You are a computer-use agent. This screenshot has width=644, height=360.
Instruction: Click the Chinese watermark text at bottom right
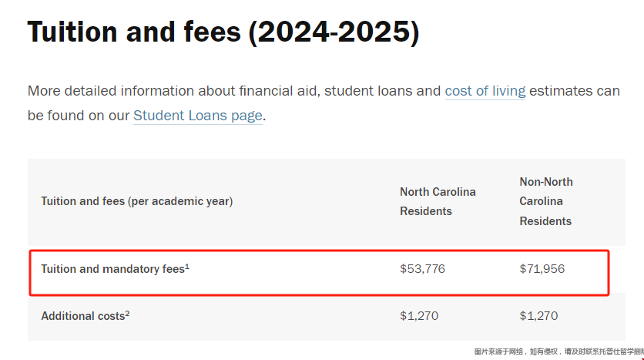[559, 352]
